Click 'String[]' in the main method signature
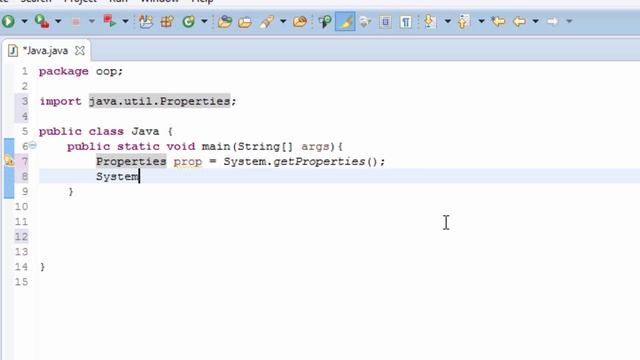The width and height of the screenshot is (640, 360). tap(265, 147)
